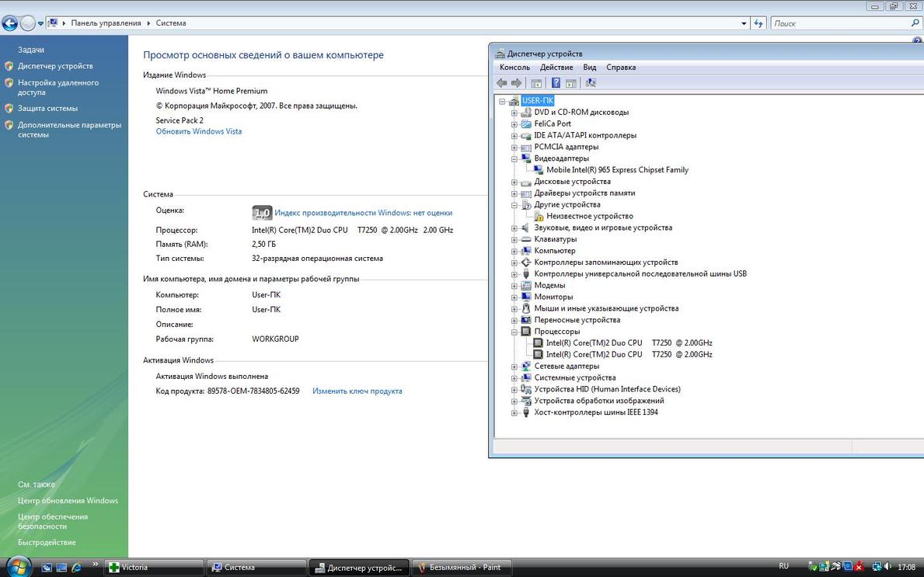
Task: Switch to Безымянный - Paint taskbar button
Action: point(462,568)
